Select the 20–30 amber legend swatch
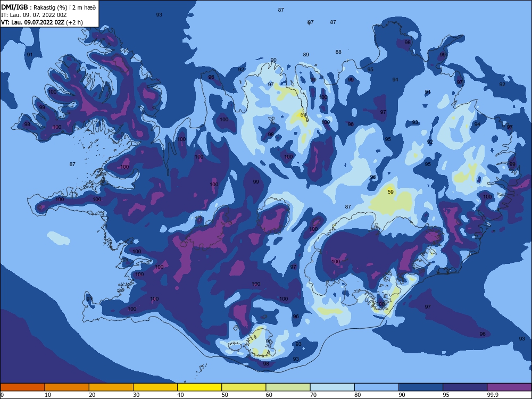Image resolution: width=532 pixels, height=399 pixels. (111, 387)
